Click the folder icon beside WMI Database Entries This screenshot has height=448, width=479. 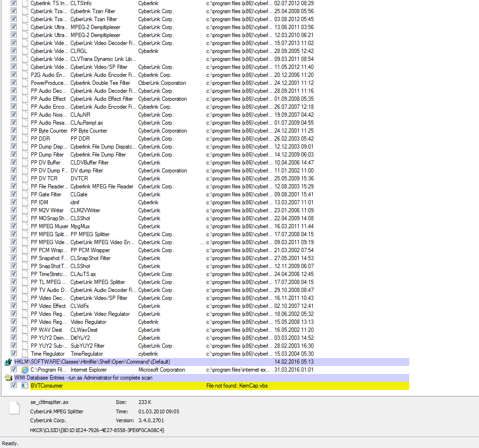click(8, 378)
